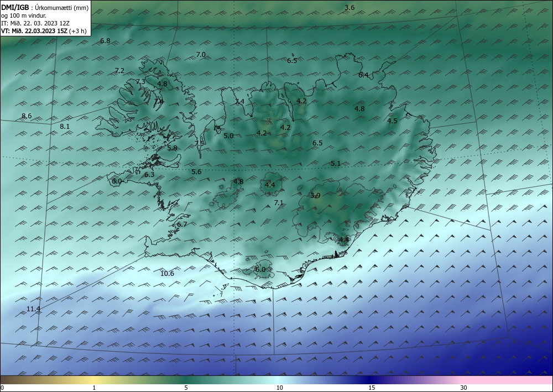Click the colorbar tick label 30
The image size is (553, 392).
[x=464, y=388]
